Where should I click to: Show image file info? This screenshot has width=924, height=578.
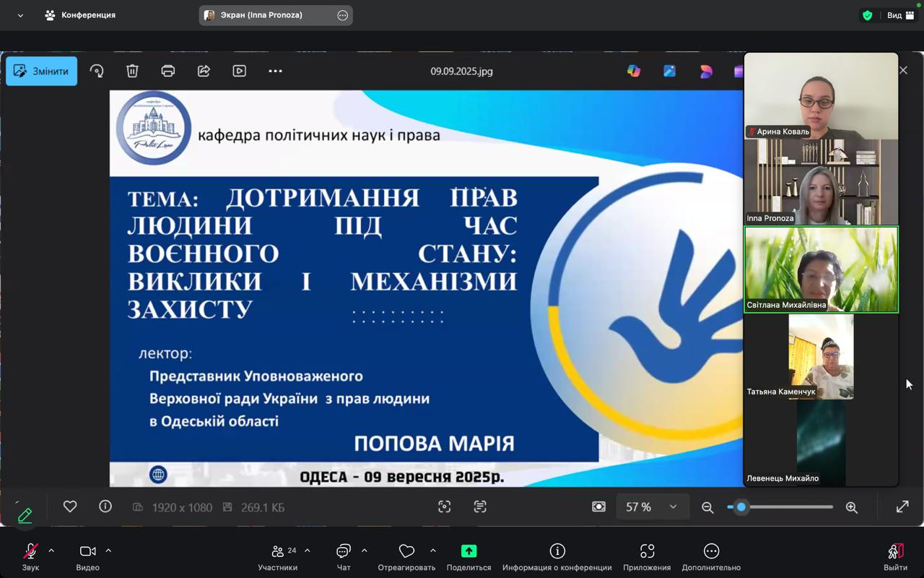point(105,506)
